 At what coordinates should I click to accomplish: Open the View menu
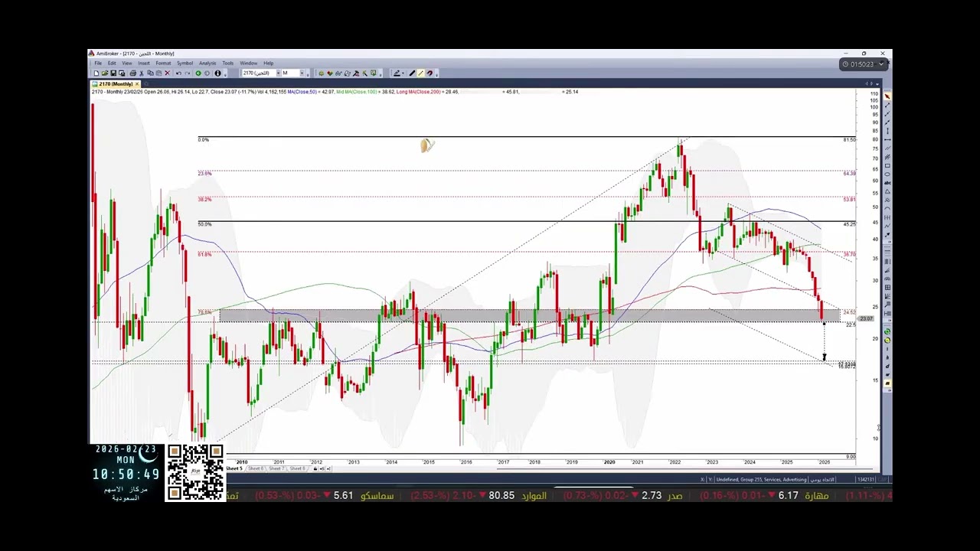(127, 63)
